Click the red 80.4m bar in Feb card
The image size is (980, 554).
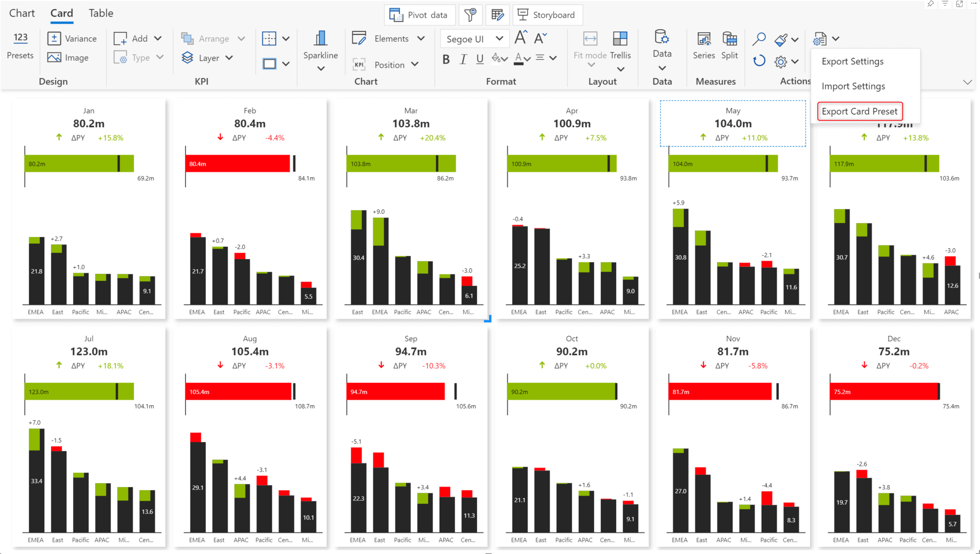click(237, 164)
